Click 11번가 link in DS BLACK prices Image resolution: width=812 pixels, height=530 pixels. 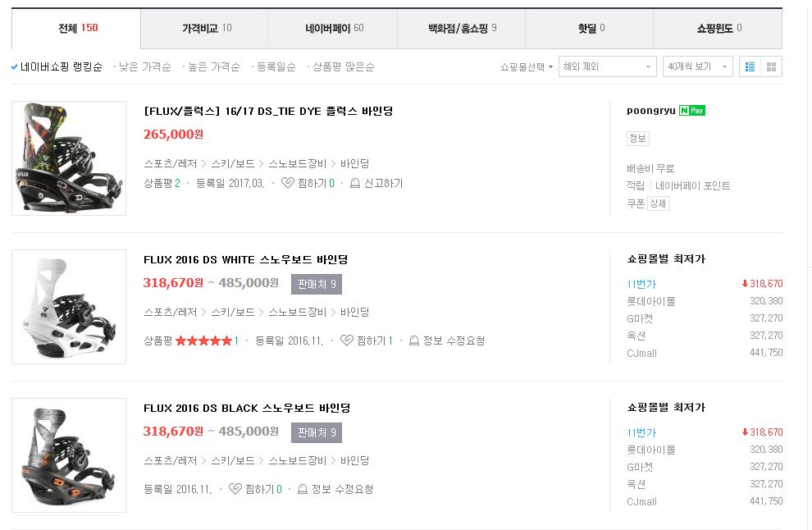tap(641, 432)
